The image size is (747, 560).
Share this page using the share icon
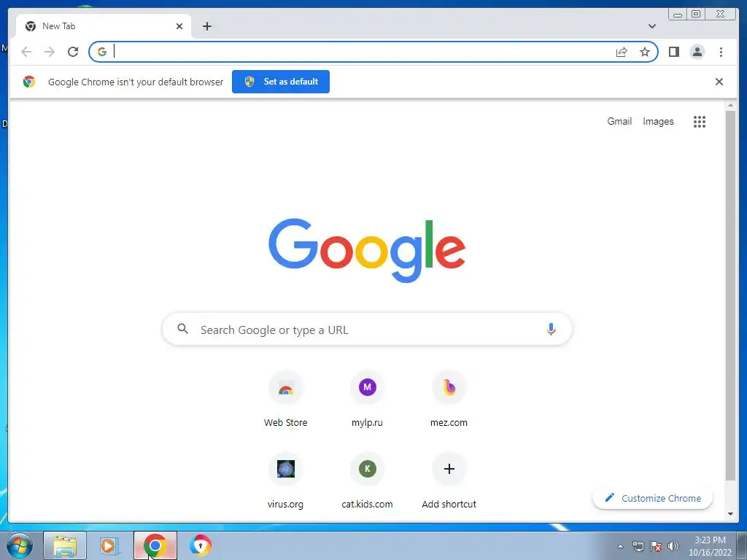(x=622, y=52)
